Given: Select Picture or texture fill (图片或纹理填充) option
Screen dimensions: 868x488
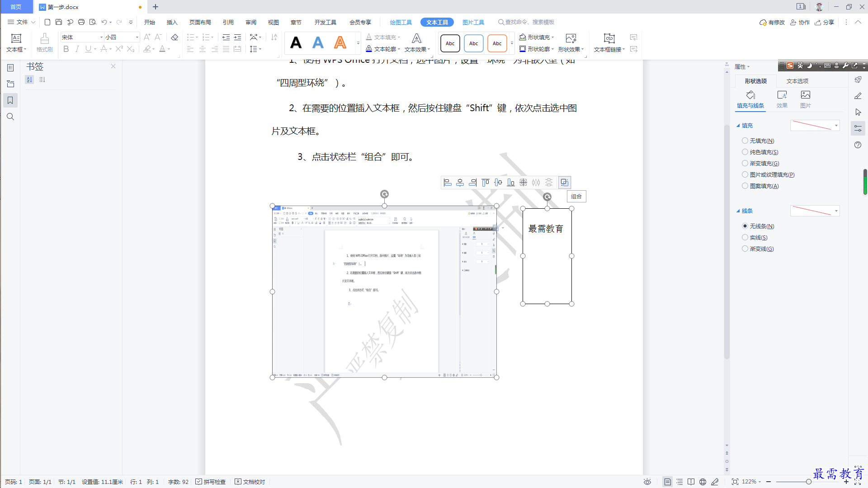Looking at the screenshot, I should 745,175.
